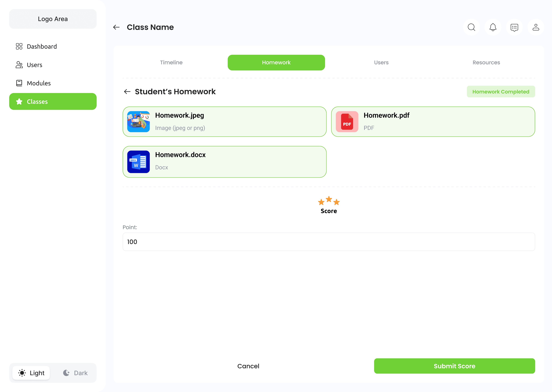The height and width of the screenshot is (392, 552).
Task: Click the Cancel button
Action: click(248, 366)
